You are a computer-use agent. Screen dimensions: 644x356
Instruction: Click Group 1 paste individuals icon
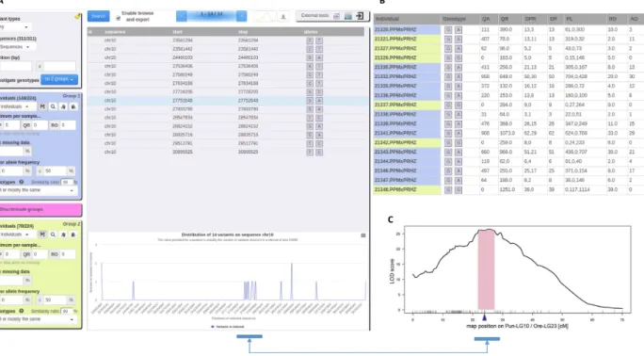pyautogui.click(x=73, y=106)
